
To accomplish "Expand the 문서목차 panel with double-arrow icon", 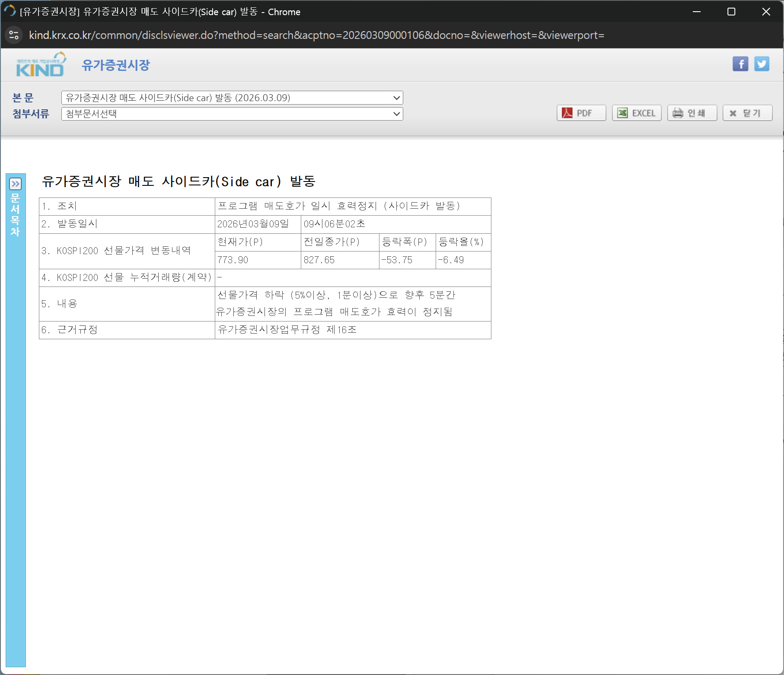I will click(16, 184).
